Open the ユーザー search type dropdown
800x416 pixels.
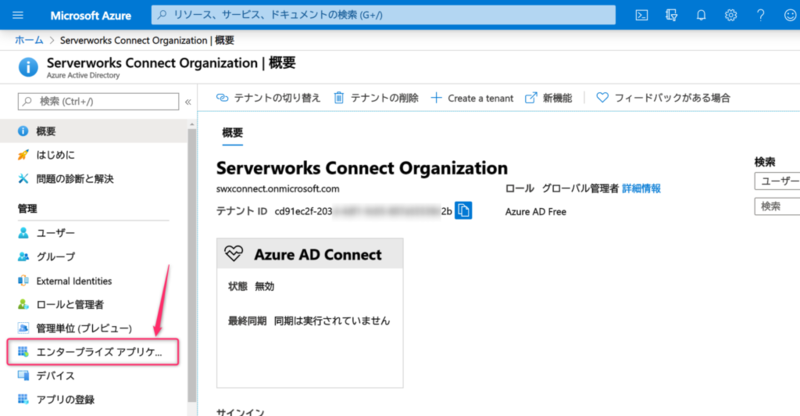777,181
